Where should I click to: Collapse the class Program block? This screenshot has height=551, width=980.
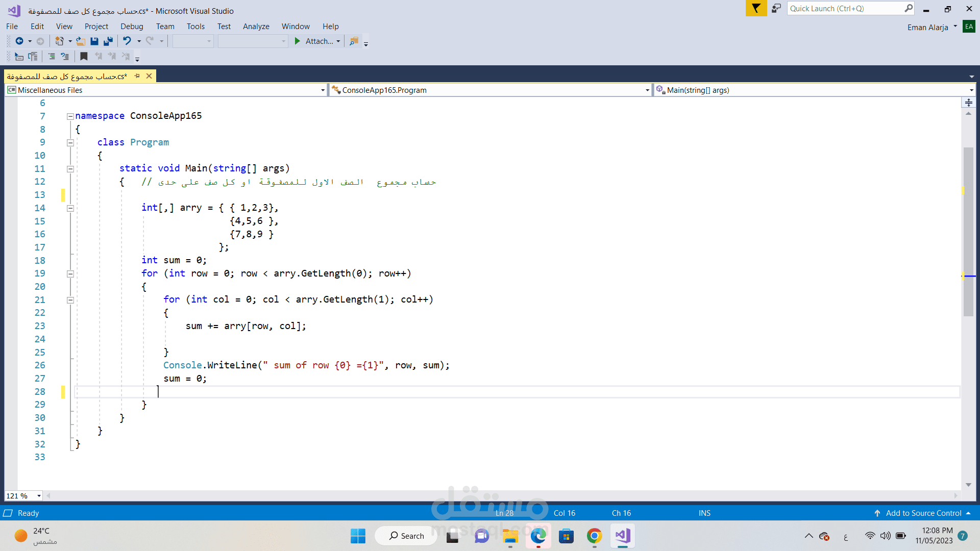coord(70,143)
